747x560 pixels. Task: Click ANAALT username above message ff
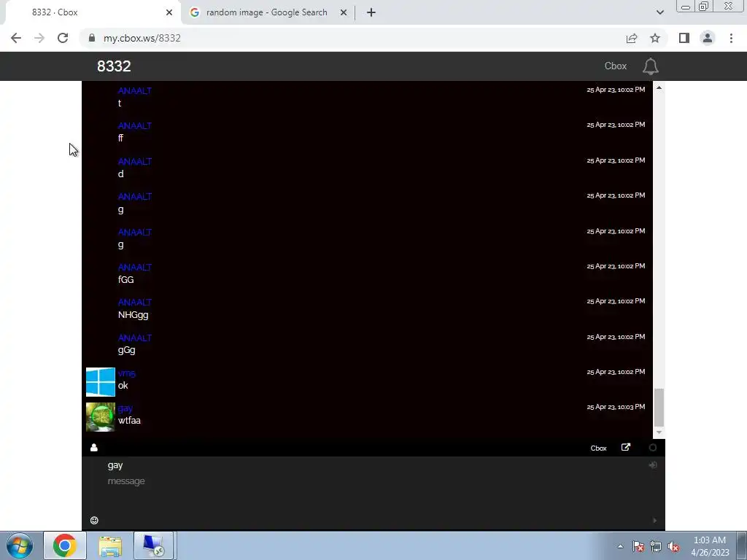135,126
